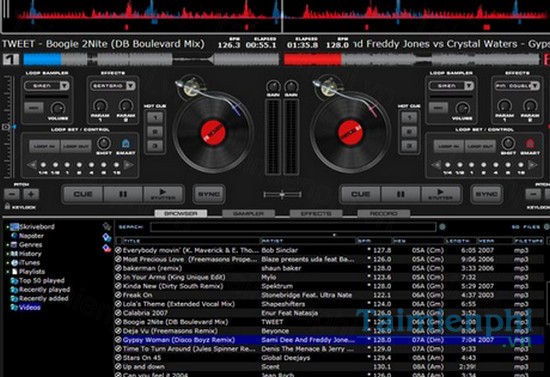Increase left deck pitch with plus button
This screenshot has height=377, width=550.
[x=31, y=194]
